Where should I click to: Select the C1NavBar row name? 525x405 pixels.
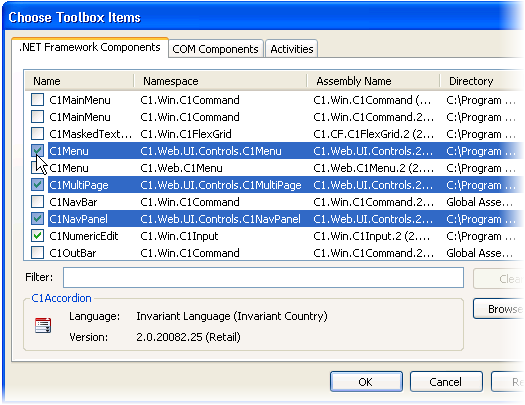[73, 202]
